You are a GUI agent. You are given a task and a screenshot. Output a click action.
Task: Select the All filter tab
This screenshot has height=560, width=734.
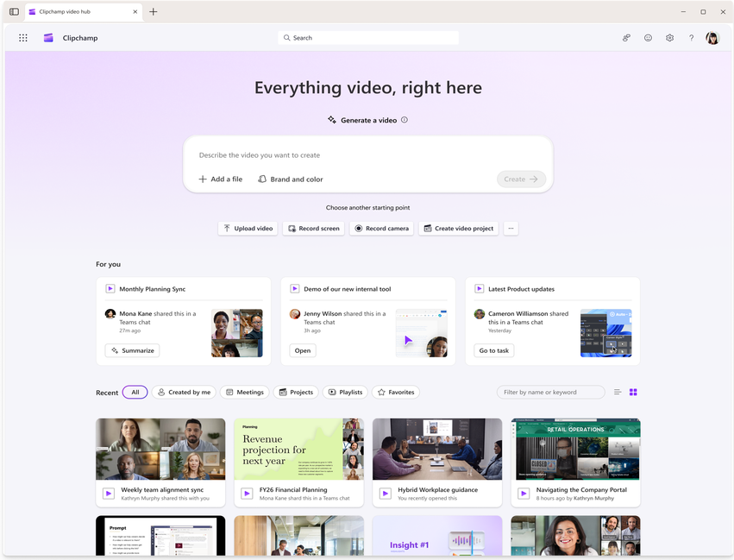(135, 392)
